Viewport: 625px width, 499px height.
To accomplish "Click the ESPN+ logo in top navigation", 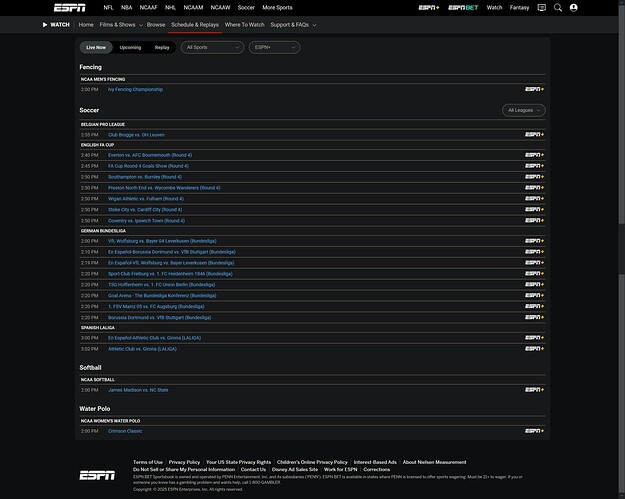I will 429,7.
